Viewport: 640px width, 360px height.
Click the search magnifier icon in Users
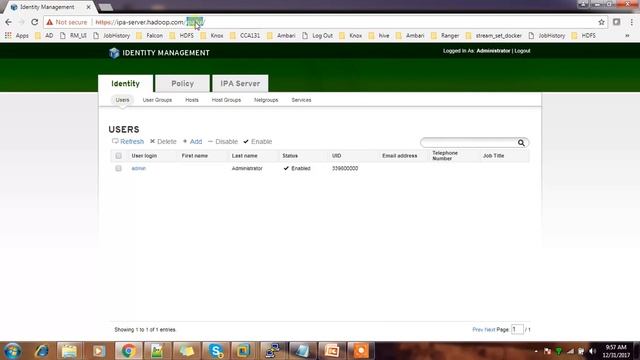point(521,142)
